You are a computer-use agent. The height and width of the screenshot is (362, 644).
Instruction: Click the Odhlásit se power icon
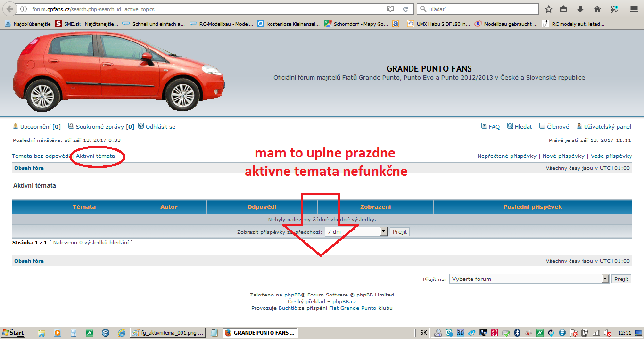(x=141, y=126)
